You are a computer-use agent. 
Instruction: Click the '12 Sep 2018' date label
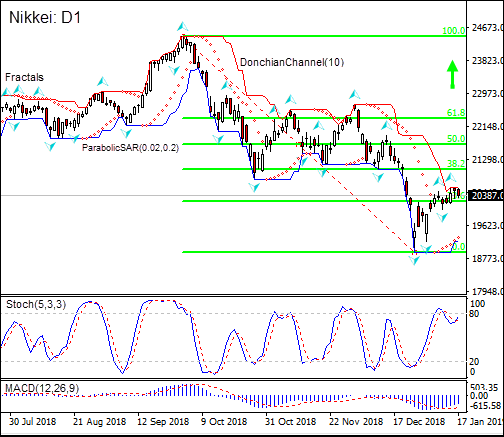coord(163,421)
